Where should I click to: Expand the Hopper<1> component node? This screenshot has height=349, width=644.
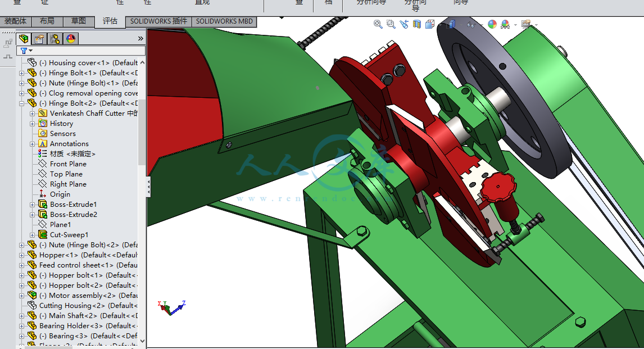22,255
